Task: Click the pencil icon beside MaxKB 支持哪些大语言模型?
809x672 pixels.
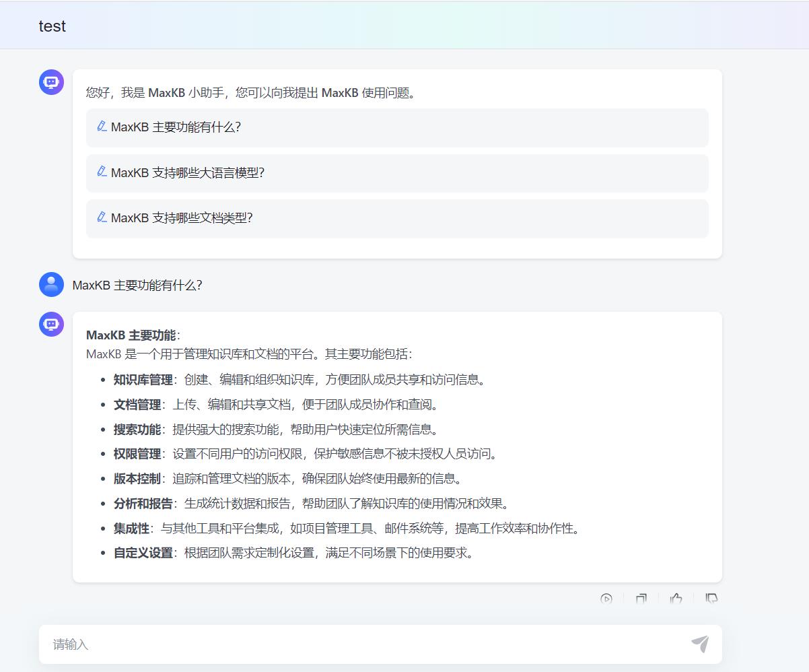Action: pos(102,171)
